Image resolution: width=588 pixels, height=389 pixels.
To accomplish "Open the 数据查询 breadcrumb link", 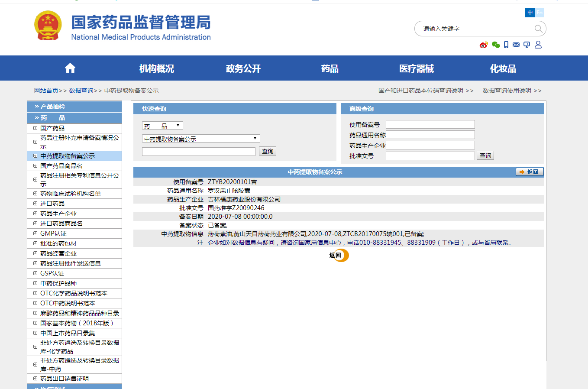I will click(81, 91).
